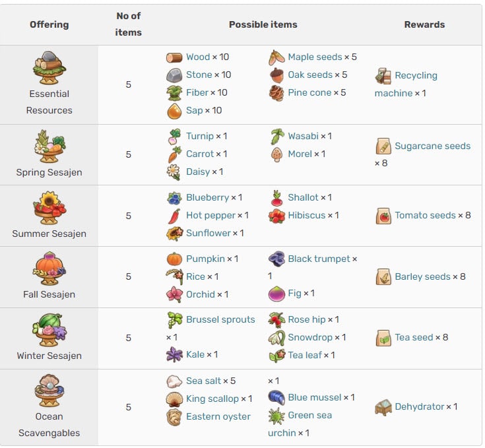Image resolution: width=485 pixels, height=448 pixels.
Task: Click the Sugarcane seeds packet icon
Action: pyautogui.click(x=383, y=146)
